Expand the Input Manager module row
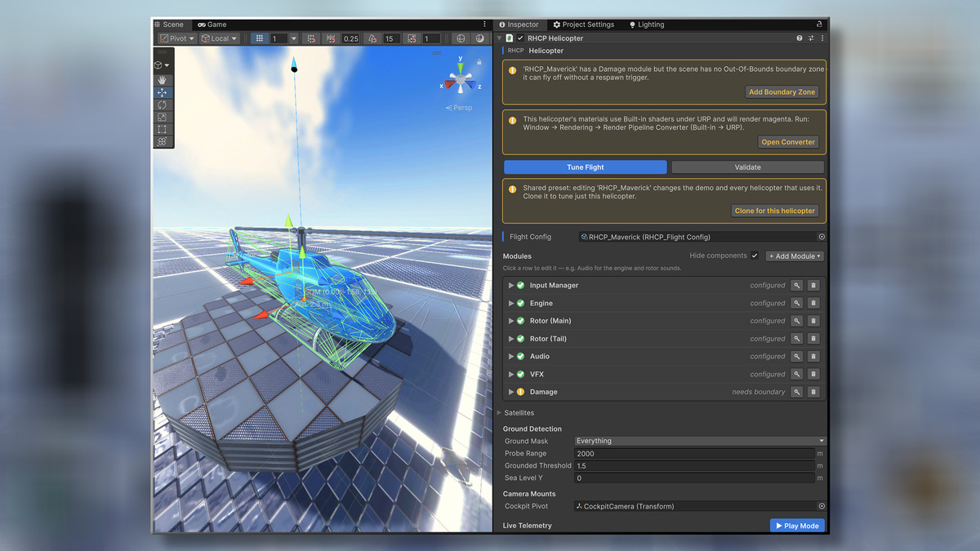This screenshot has height=551, width=980. pyautogui.click(x=511, y=286)
